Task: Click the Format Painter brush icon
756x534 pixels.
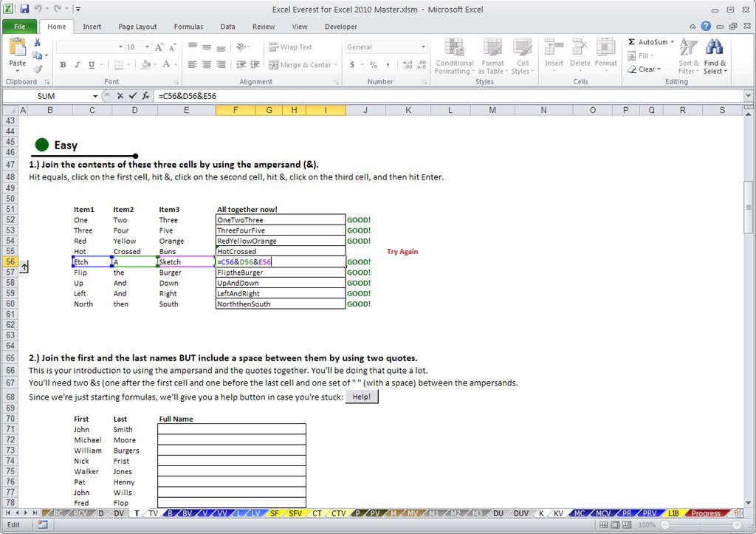Action: click(x=37, y=69)
